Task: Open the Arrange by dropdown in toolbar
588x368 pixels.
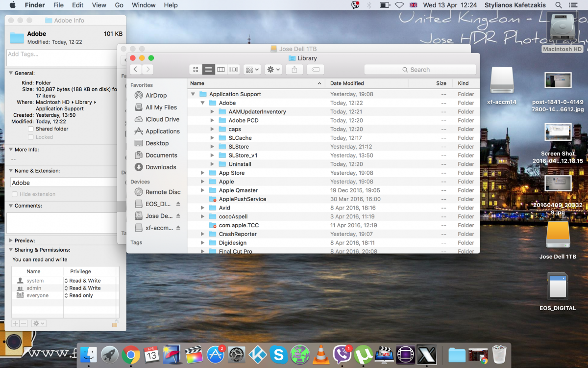Action: click(252, 70)
